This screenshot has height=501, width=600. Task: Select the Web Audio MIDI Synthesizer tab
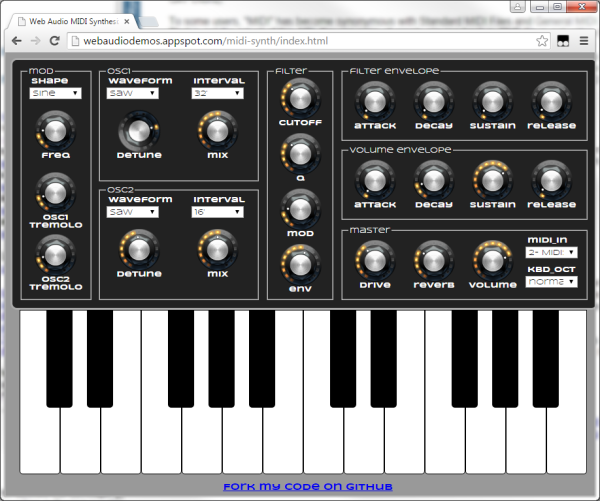(74, 21)
